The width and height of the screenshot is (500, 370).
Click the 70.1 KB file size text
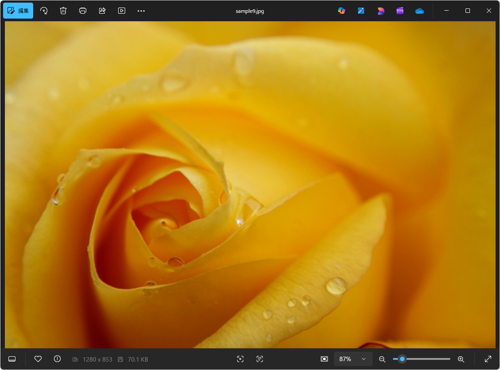(138, 359)
